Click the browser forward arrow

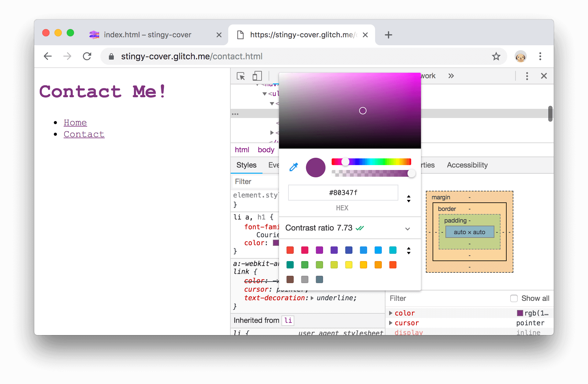(x=67, y=56)
